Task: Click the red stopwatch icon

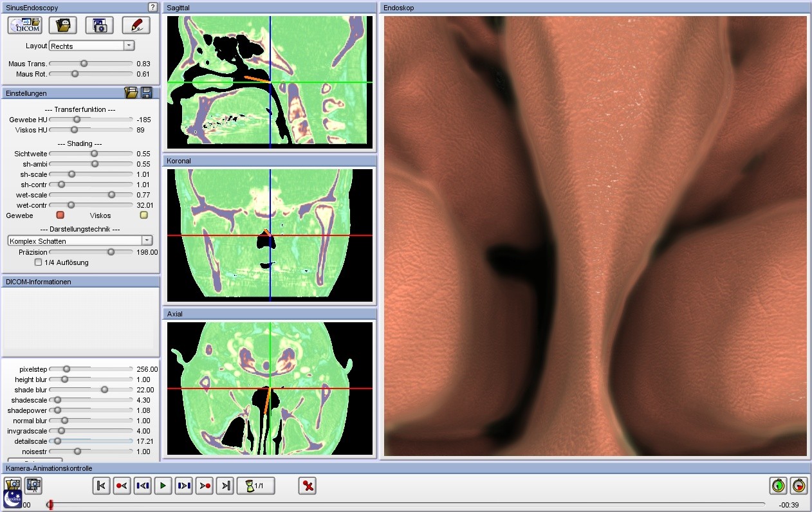Action: pos(798,486)
